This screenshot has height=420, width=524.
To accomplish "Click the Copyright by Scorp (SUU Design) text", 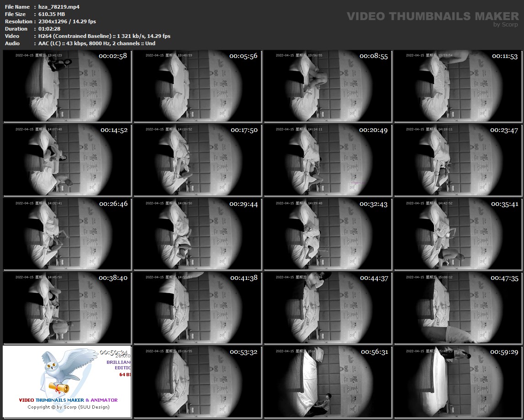I will point(69,407).
